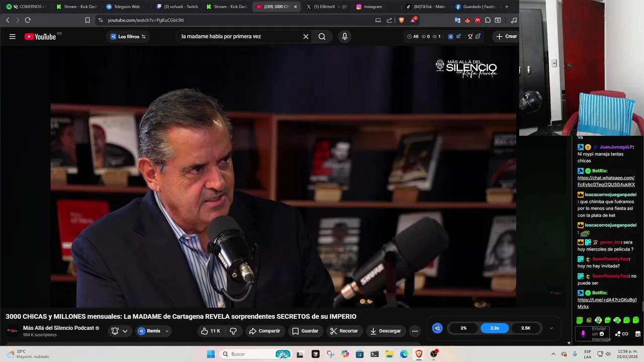Open Más Allá del Silencio Podcast channel
Viewport: 644px width, 362px height.
[x=58, y=328]
